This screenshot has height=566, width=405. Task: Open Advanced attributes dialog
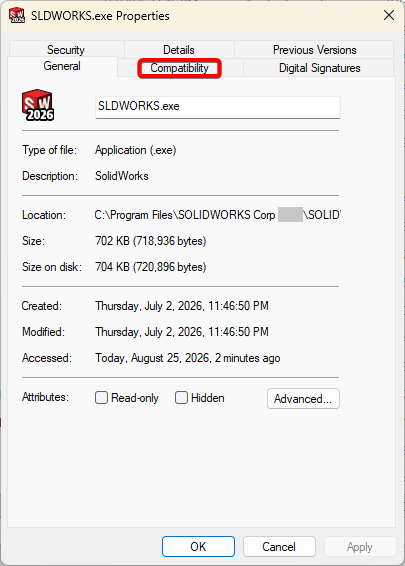click(x=303, y=399)
